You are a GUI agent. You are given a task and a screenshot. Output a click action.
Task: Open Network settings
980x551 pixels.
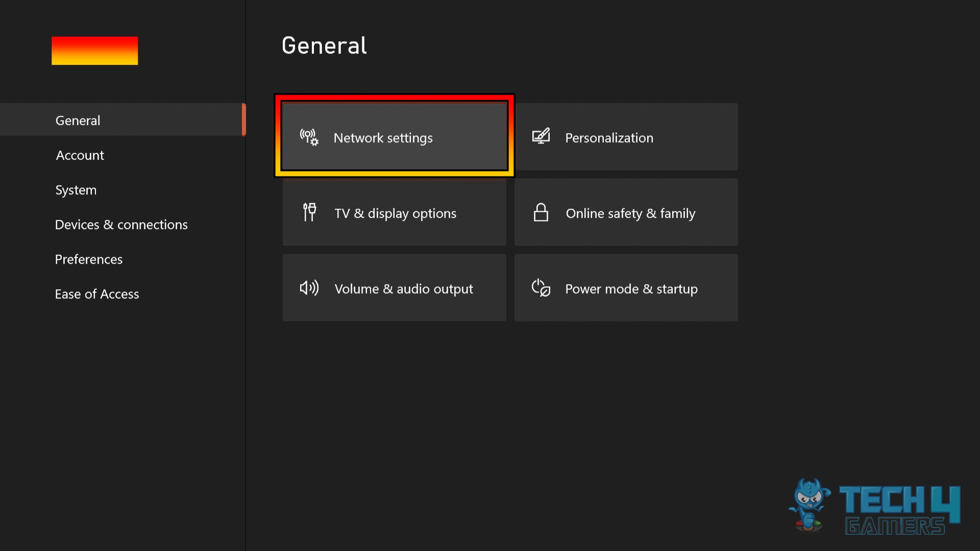coord(394,137)
